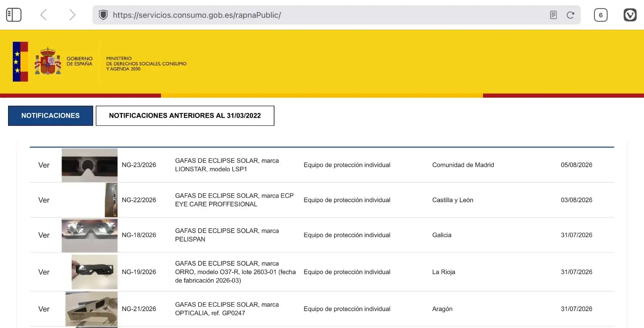Select the NOTIFICACIONES tab
644x328 pixels.
(x=50, y=116)
